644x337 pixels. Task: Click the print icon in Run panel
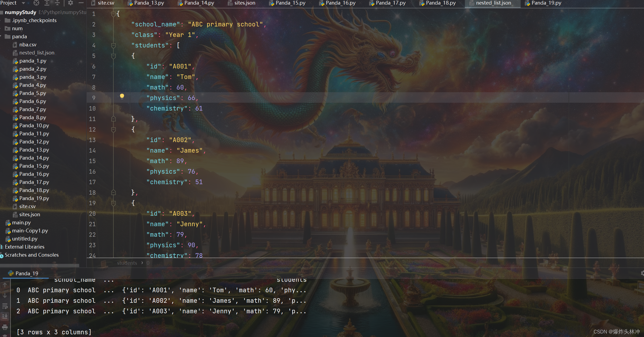tap(5, 327)
